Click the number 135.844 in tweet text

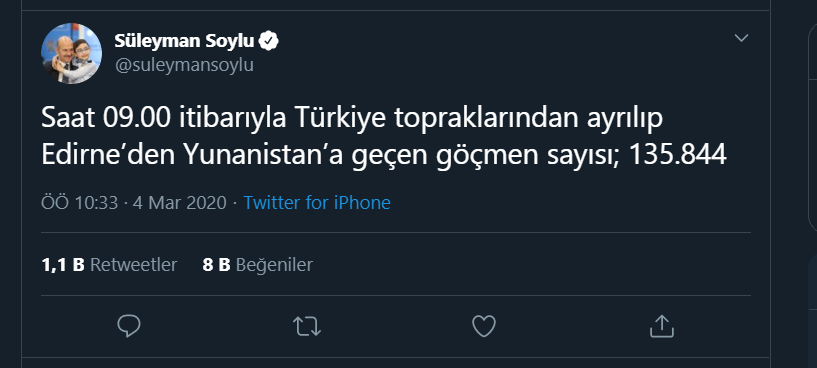click(678, 155)
